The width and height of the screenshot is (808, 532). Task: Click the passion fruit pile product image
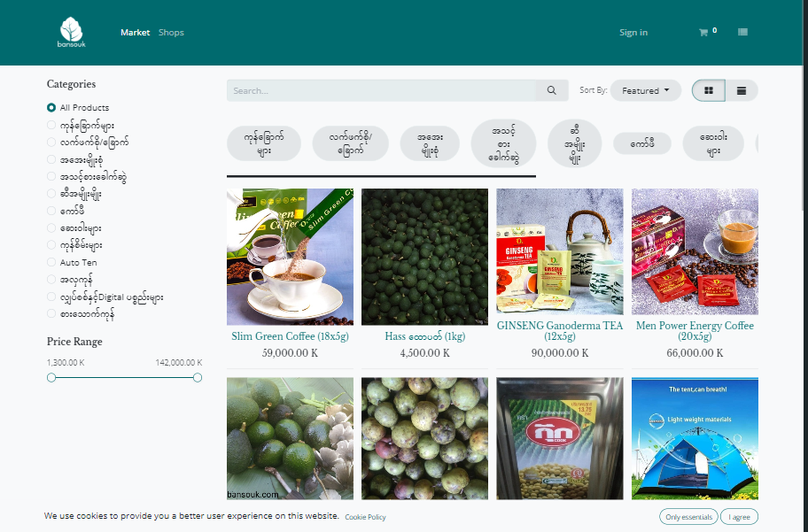click(425, 439)
